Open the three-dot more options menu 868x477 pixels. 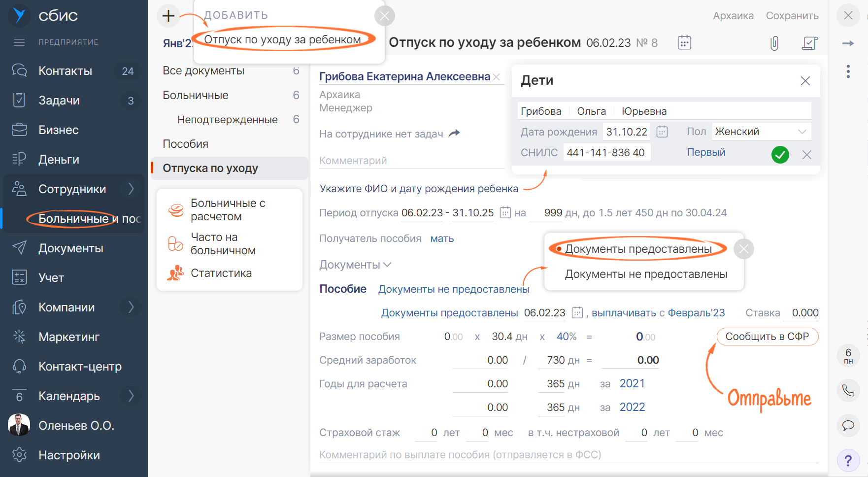pyautogui.click(x=848, y=71)
